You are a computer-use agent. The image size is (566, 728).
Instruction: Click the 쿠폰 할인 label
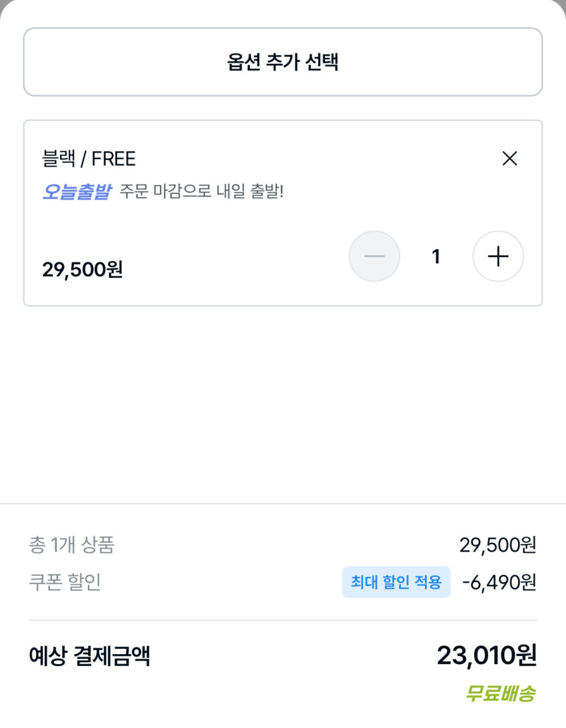click(65, 583)
